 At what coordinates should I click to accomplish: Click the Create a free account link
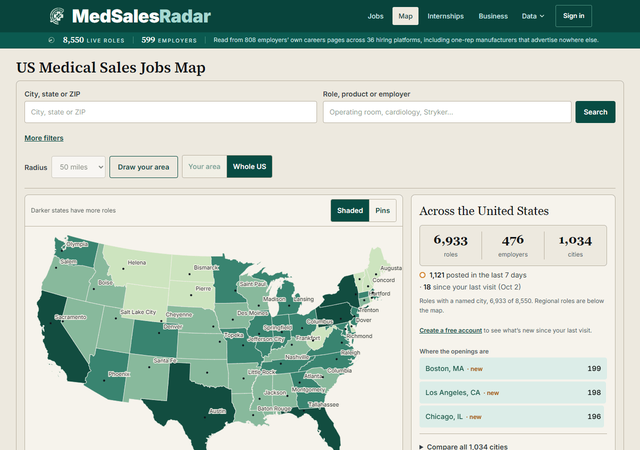(451, 330)
